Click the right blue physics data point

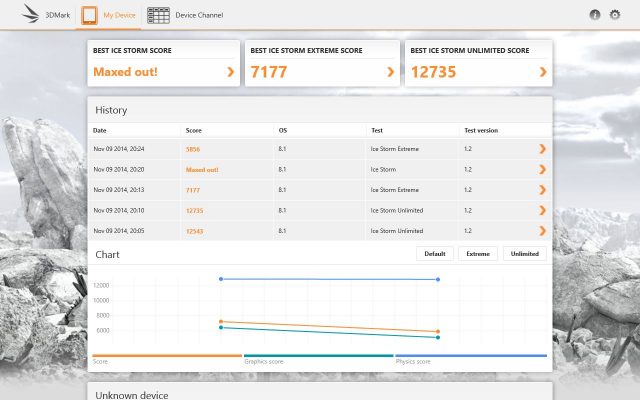[438, 280]
